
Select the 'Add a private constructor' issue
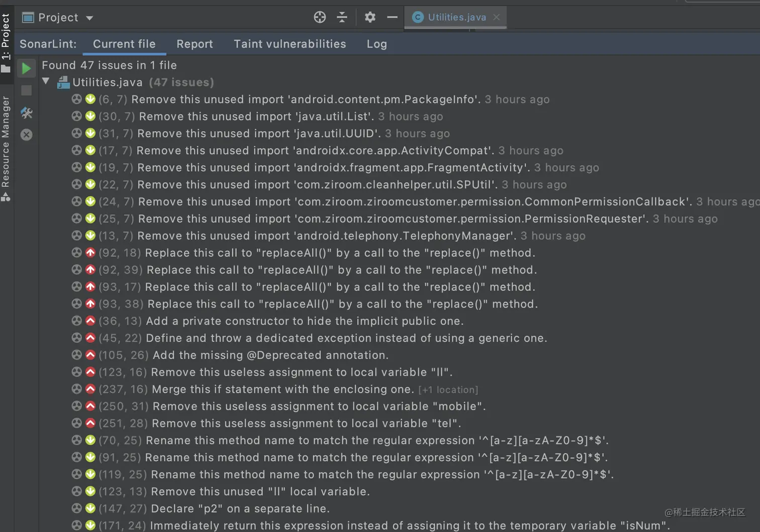pos(304,321)
